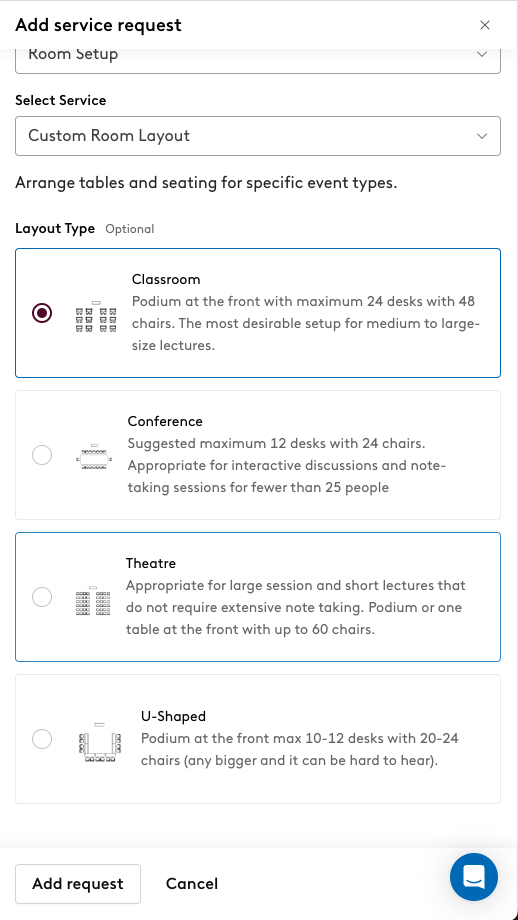Click the U-Shaped option title
The image size is (518, 920).
173,716
